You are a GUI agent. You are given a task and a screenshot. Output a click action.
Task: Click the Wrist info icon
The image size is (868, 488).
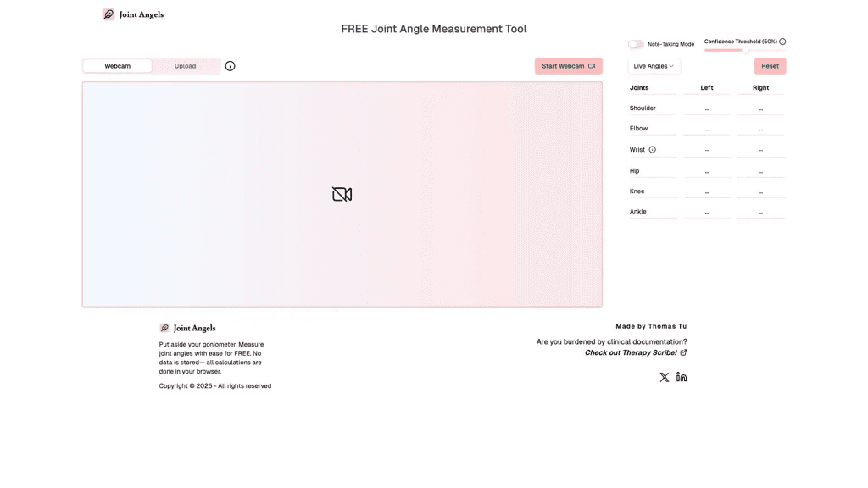click(x=653, y=150)
